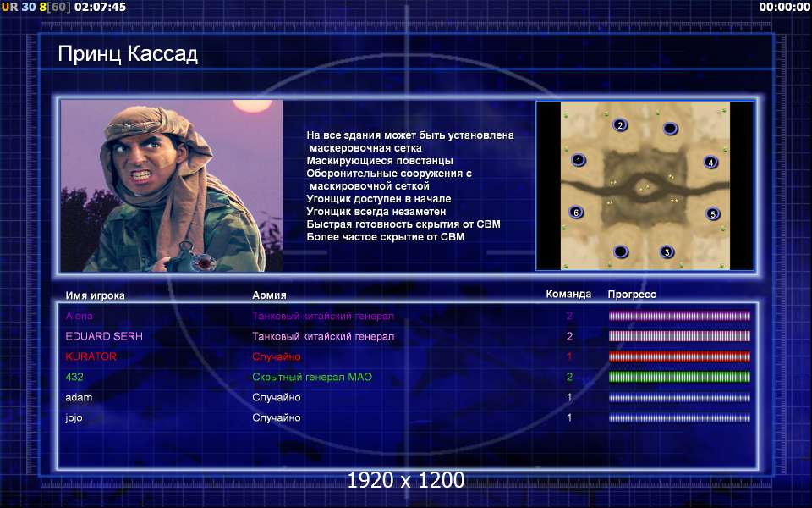This screenshot has width=812, height=508.
Task: Click the team number in jojo's row
Action: point(569,417)
